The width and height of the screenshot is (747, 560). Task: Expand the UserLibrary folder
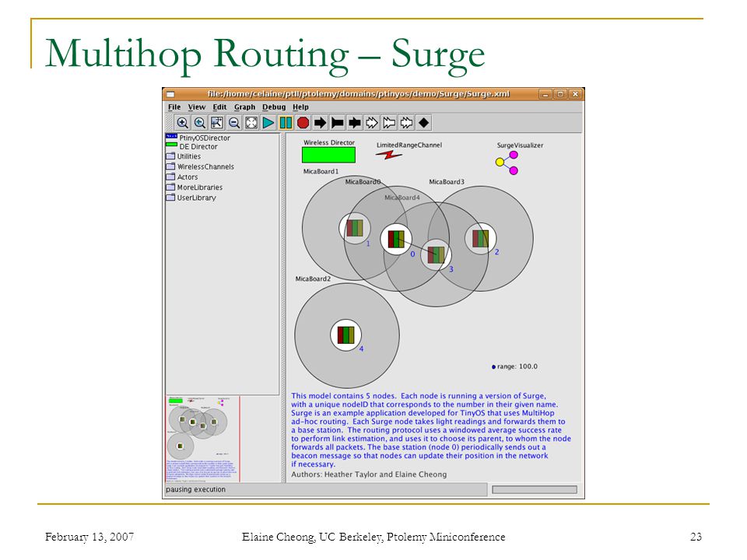[x=191, y=198]
